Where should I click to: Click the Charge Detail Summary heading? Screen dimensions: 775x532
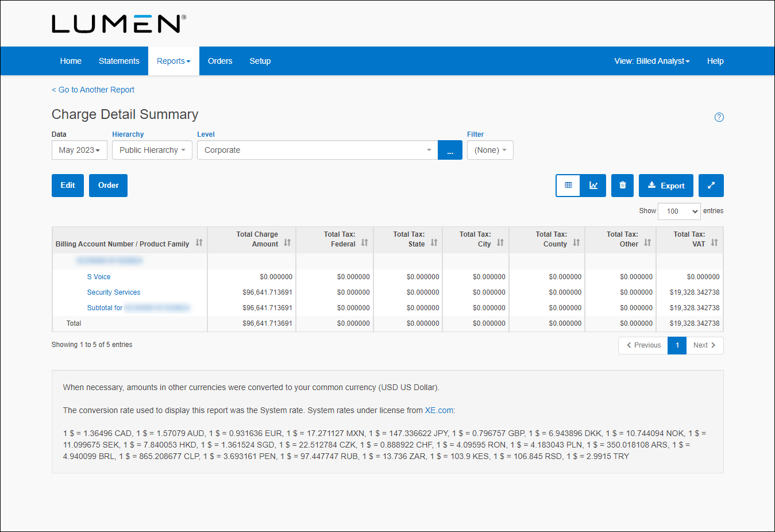125,114
